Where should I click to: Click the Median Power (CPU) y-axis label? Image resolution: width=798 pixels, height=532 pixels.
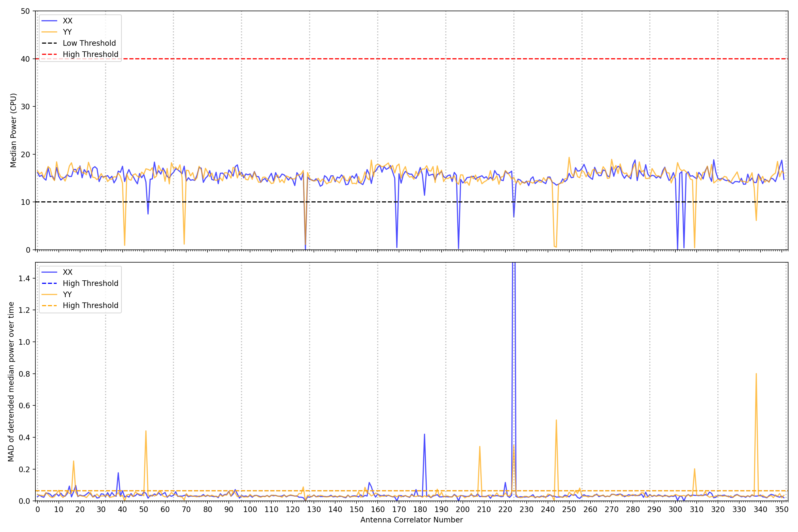click(13, 130)
